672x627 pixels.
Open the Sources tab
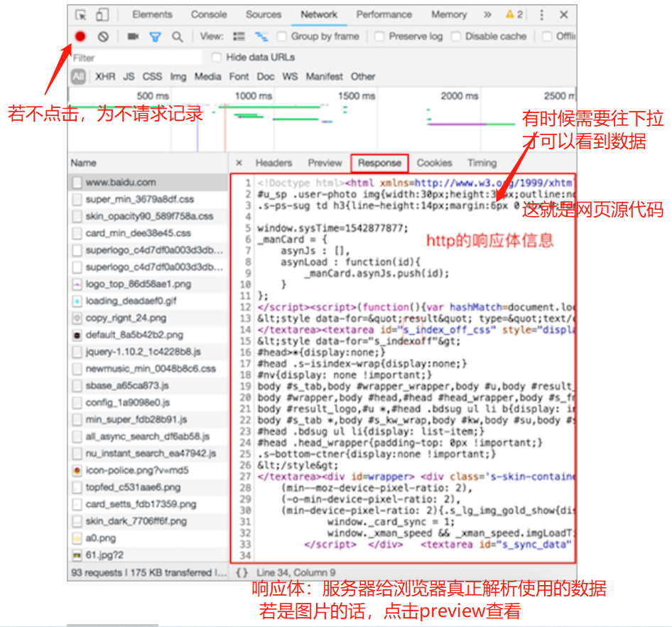tap(264, 15)
